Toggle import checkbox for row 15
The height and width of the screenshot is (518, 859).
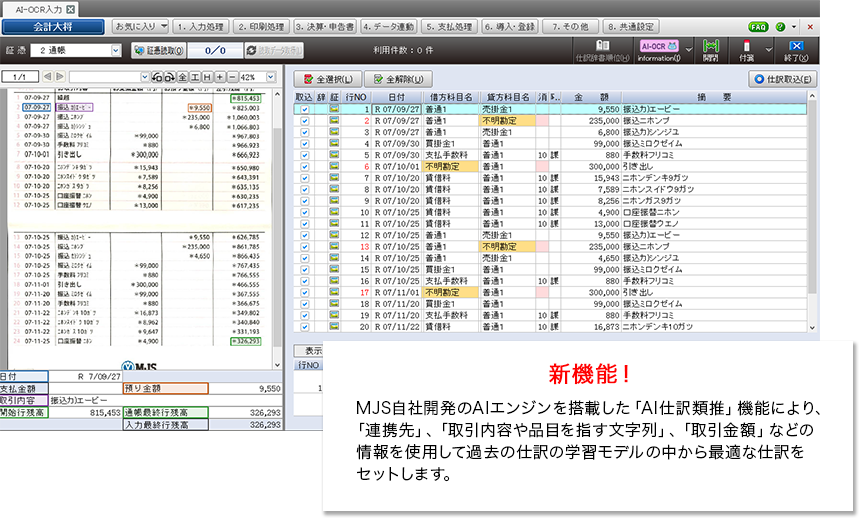[x=305, y=270]
